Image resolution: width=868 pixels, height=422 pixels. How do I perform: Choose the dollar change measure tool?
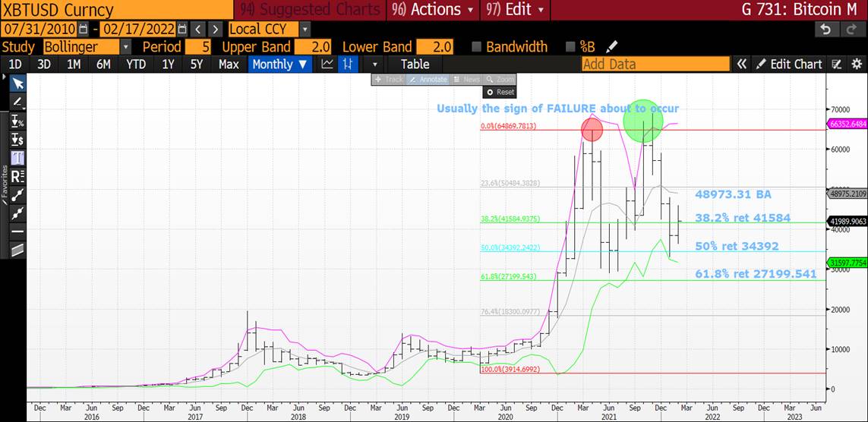coord(17,140)
